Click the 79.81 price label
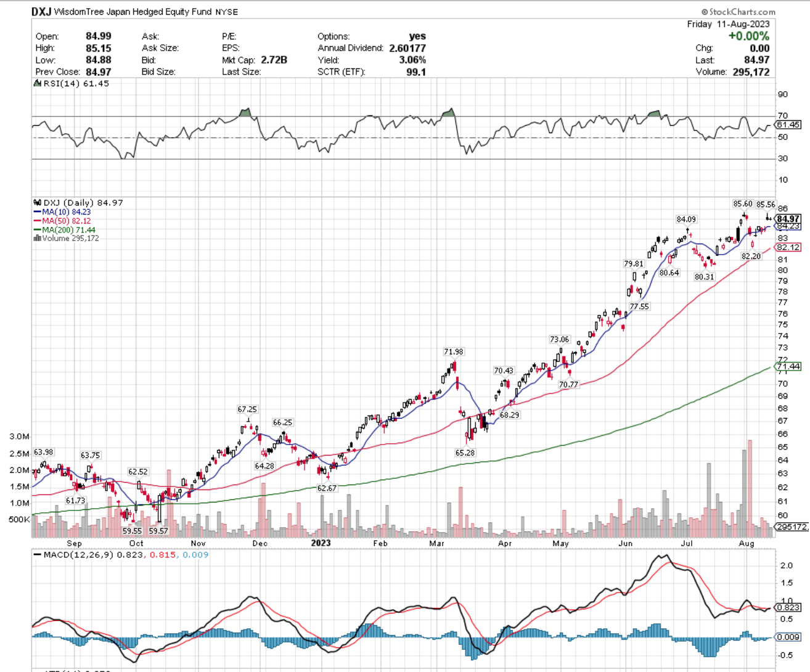Viewport: 810px width, 672px height. [x=634, y=264]
